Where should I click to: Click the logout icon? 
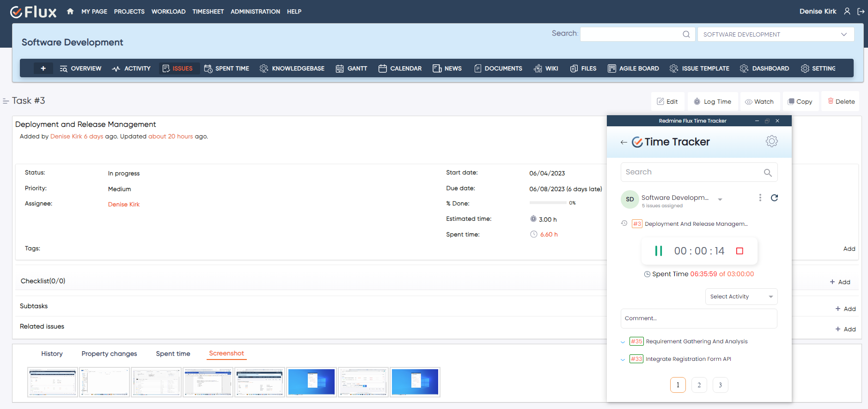pyautogui.click(x=861, y=12)
